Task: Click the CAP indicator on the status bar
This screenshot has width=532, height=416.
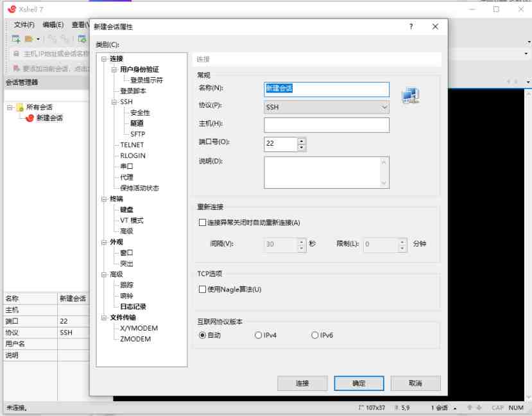Action: tap(497, 408)
